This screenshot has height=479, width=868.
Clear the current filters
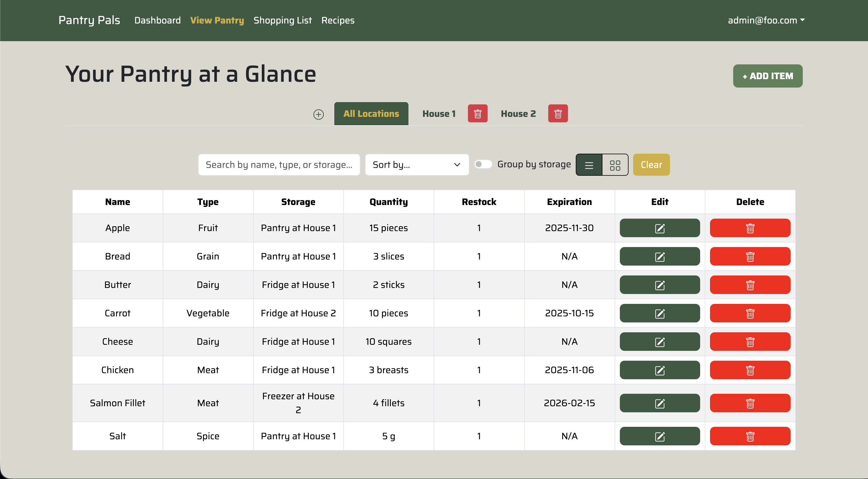[x=651, y=165]
